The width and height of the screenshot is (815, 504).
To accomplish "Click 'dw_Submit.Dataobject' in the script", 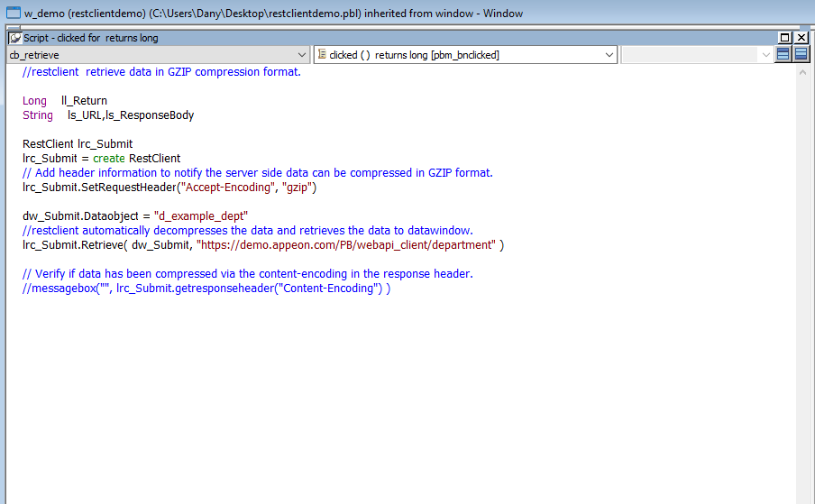I will [x=80, y=216].
